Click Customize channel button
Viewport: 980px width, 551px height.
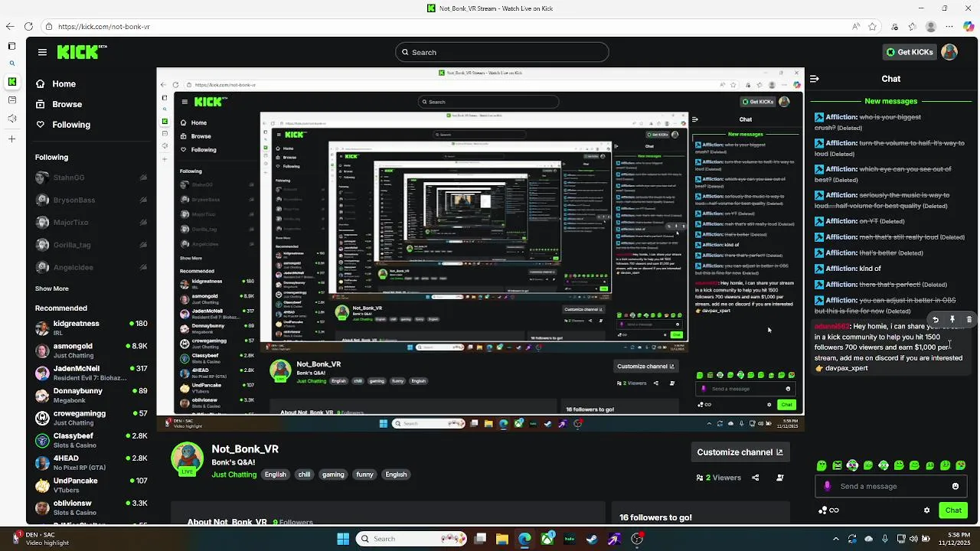[740, 452]
